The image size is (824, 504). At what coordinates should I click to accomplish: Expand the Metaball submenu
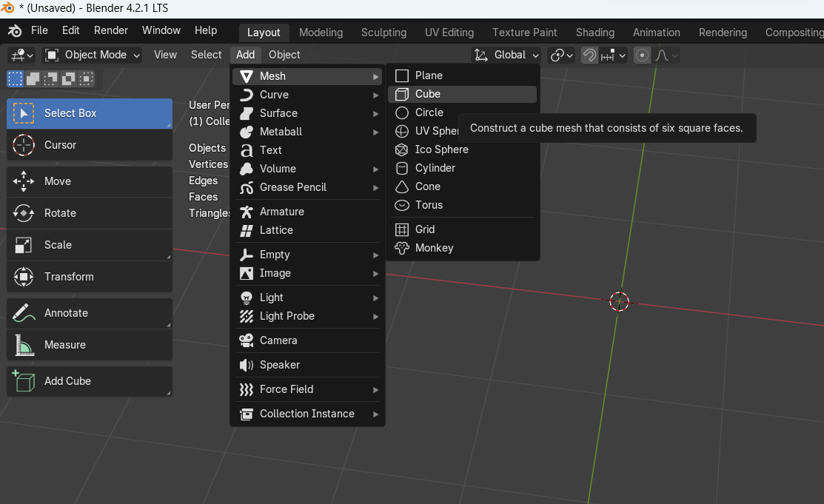307,132
